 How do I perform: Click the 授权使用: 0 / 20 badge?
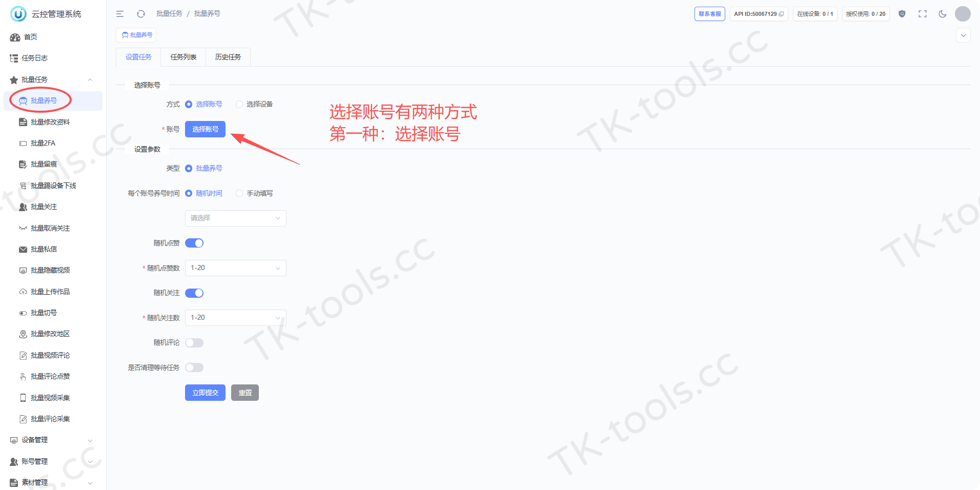click(x=866, y=14)
